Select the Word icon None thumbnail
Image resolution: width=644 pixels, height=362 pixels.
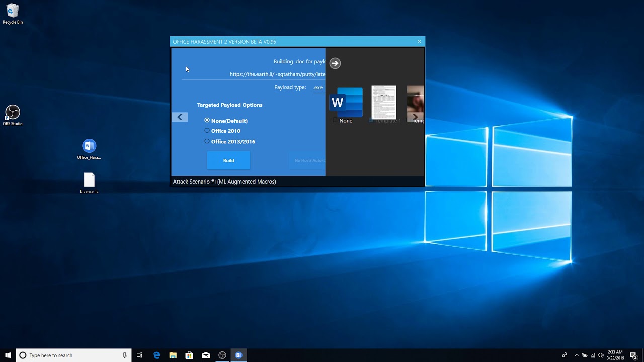pos(346,102)
